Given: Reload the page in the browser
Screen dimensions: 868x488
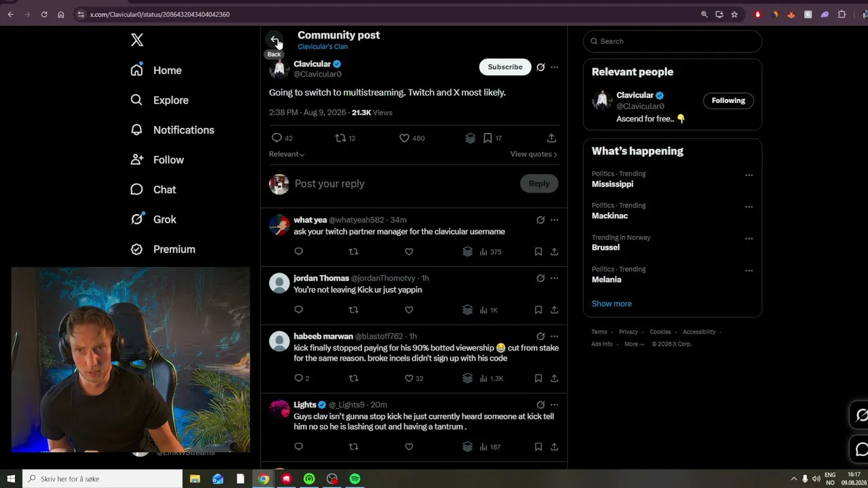Looking at the screenshot, I should [x=44, y=14].
